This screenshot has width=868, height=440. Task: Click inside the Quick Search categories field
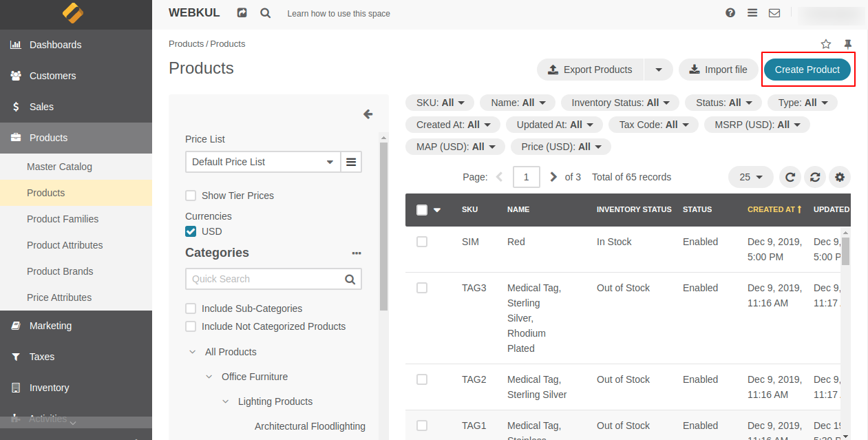coord(262,279)
